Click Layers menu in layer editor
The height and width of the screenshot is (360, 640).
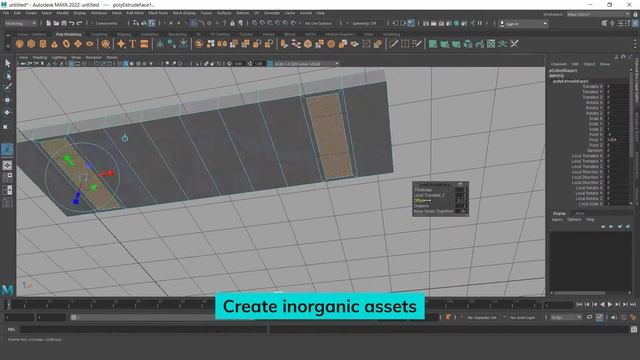point(557,220)
